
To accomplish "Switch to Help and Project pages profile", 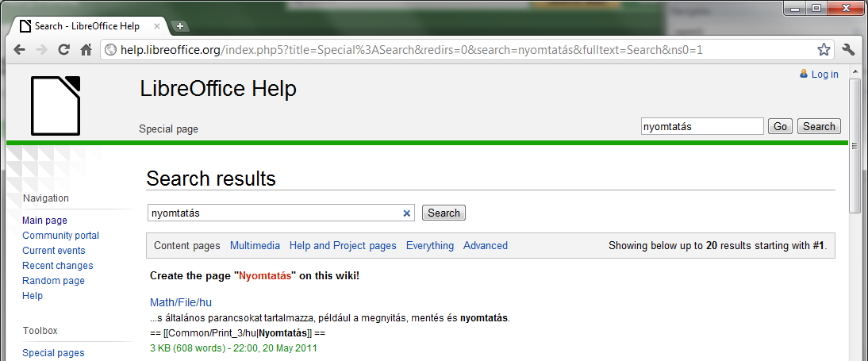I will click(x=343, y=246).
